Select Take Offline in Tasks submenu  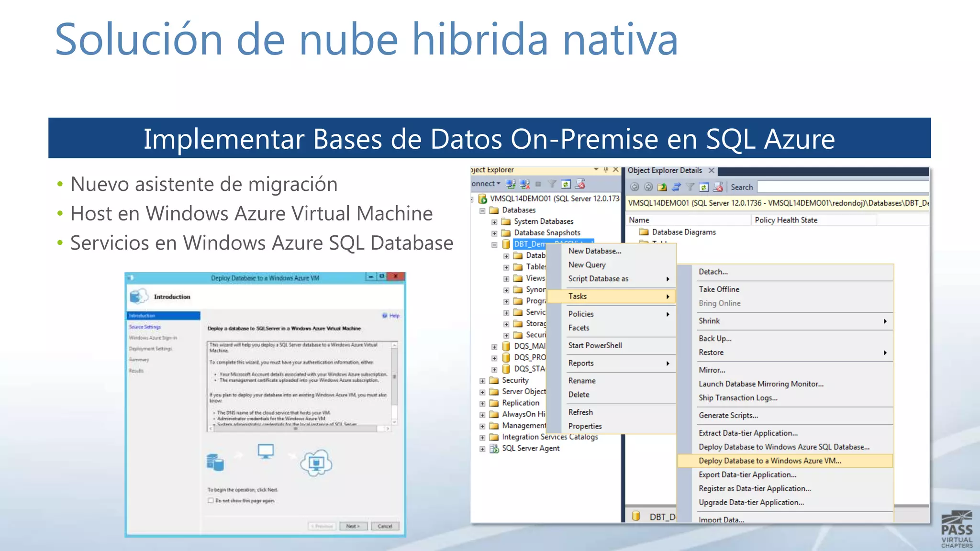click(x=786, y=289)
